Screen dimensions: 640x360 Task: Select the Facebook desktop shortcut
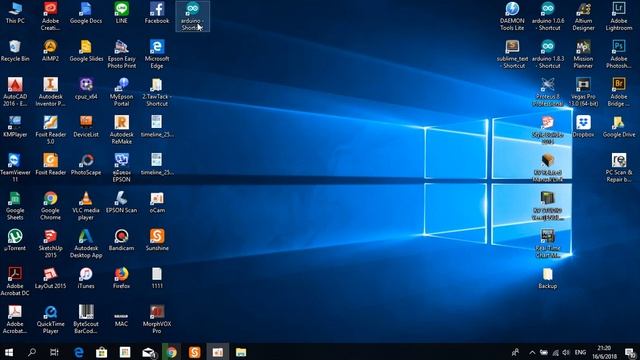pyautogui.click(x=157, y=13)
